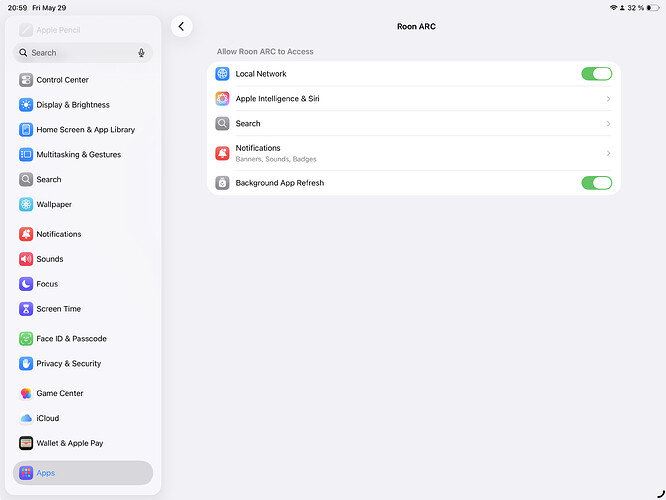This screenshot has height=500, width=666.
Task: Open Game Center via its bubbles icon
Action: 26,393
